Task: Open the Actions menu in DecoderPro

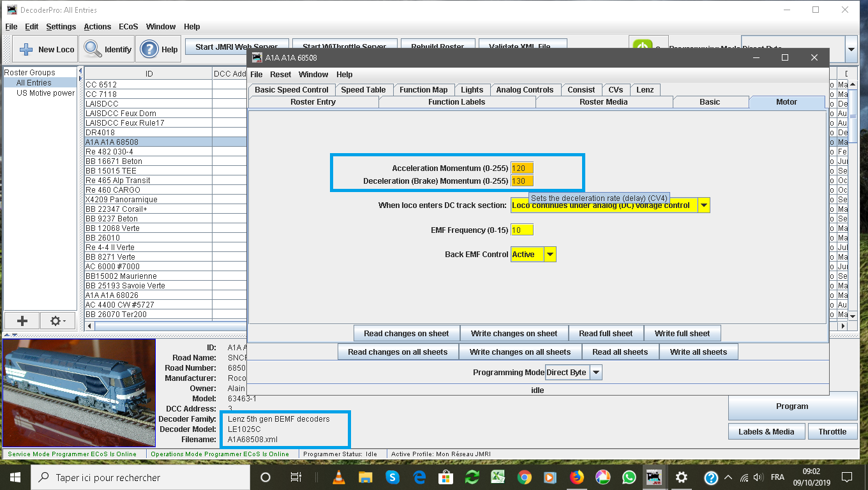Action: (x=98, y=27)
